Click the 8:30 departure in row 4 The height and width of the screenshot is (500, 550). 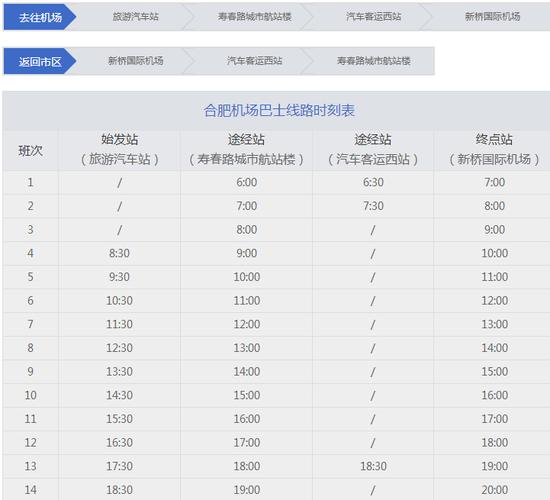coord(119,253)
